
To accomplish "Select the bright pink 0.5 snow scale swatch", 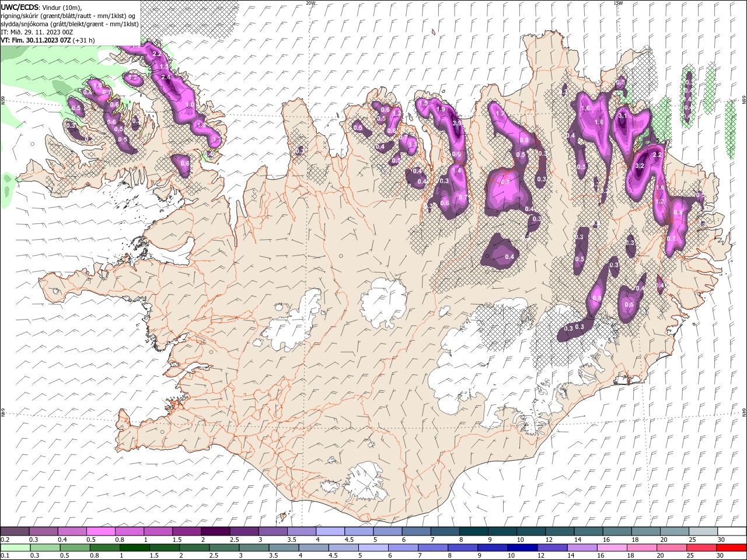I will pyautogui.click(x=100, y=531).
